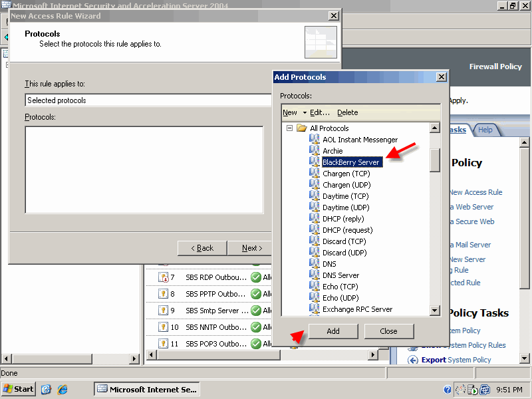Click the SBS Smtp Server rule name
This screenshot has width=532, height=399.
pos(217,311)
